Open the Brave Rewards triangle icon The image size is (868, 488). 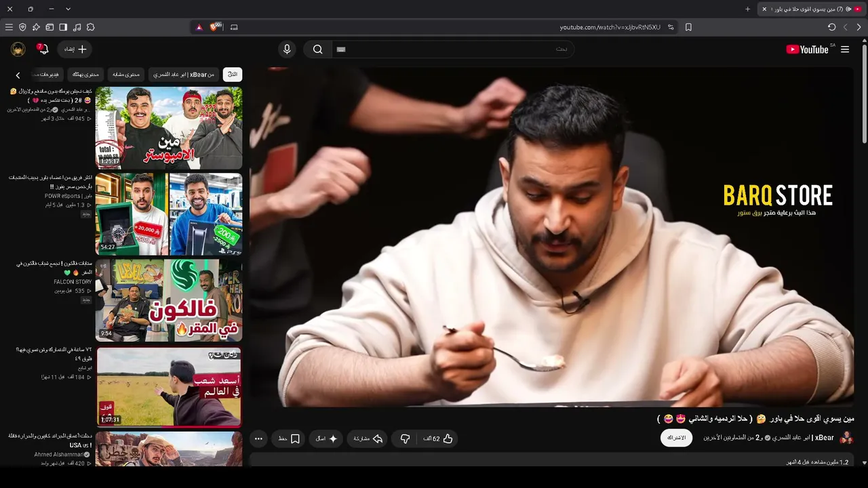click(199, 27)
